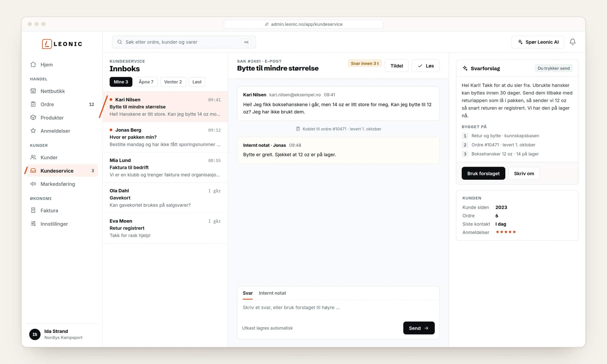This screenshot has width=607, height=364.
Task: Switch to the Åpne 7 filter
Action: (x=146, y=82)
